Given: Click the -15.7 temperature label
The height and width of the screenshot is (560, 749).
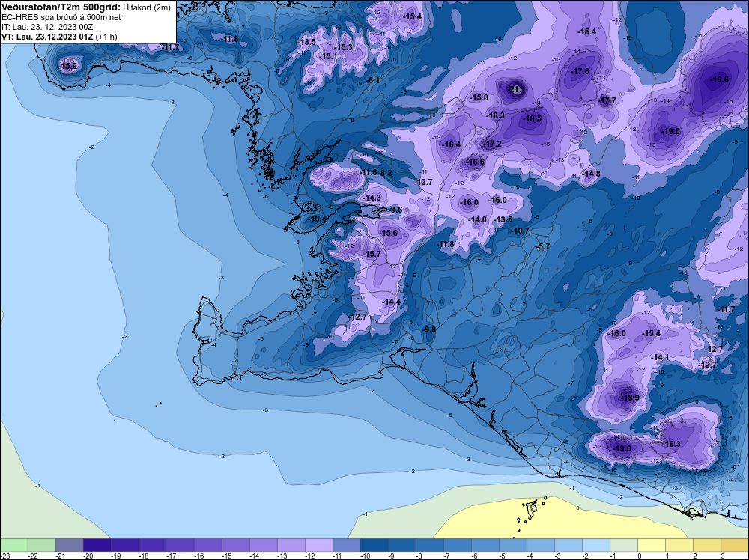Looking at the screenshot, I should [x=372, y=254].
